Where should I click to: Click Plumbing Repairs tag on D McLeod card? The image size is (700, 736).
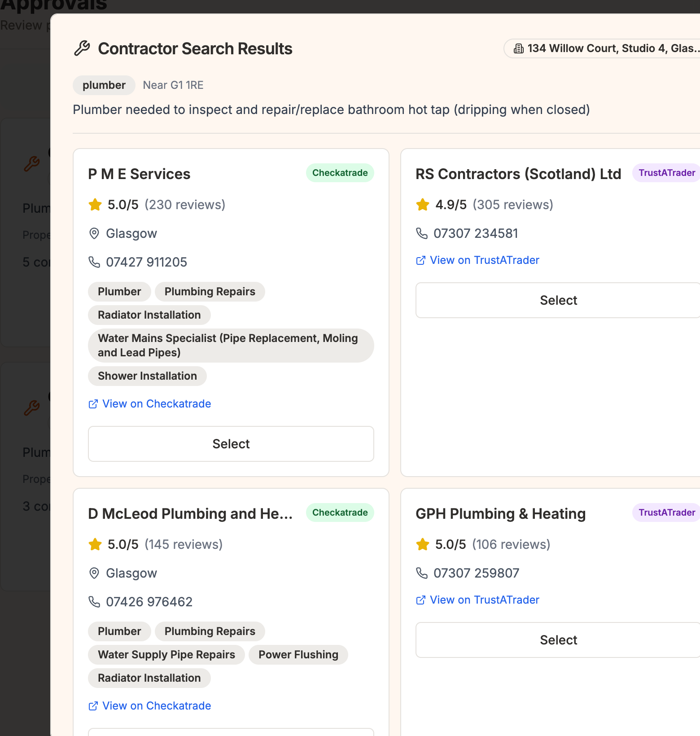tap(210, 631)
